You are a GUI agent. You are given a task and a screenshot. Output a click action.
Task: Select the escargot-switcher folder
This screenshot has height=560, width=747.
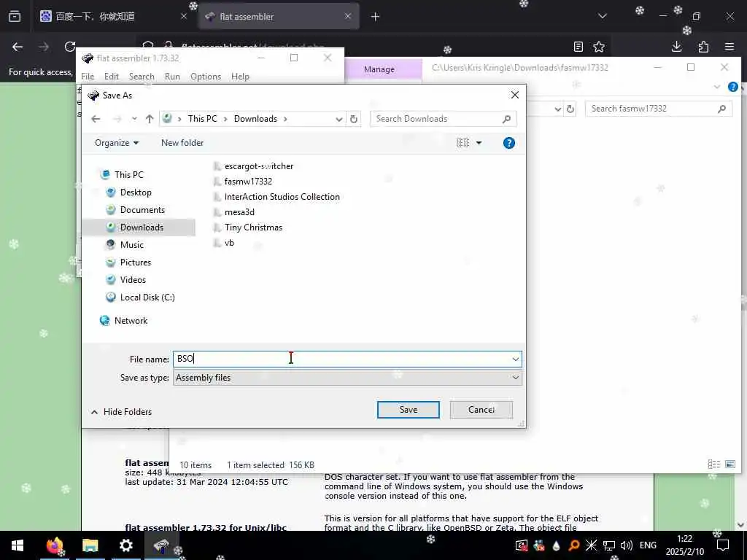259,166
